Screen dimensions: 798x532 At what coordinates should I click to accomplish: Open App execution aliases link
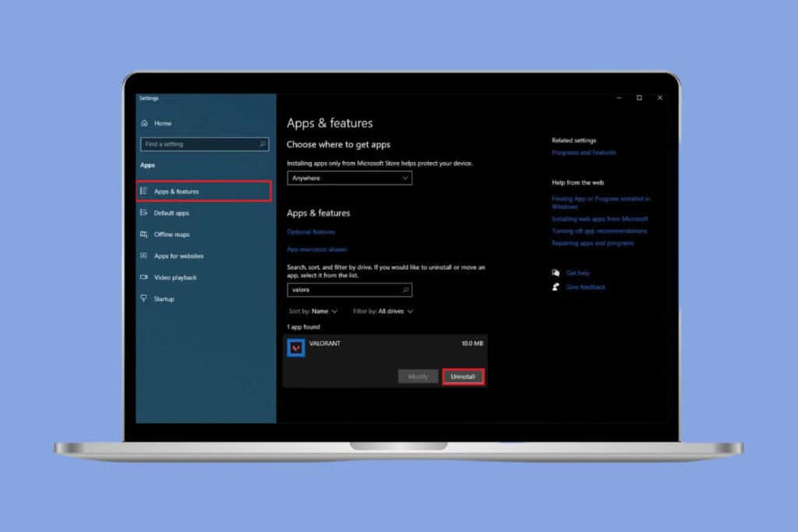click(317, 249)
